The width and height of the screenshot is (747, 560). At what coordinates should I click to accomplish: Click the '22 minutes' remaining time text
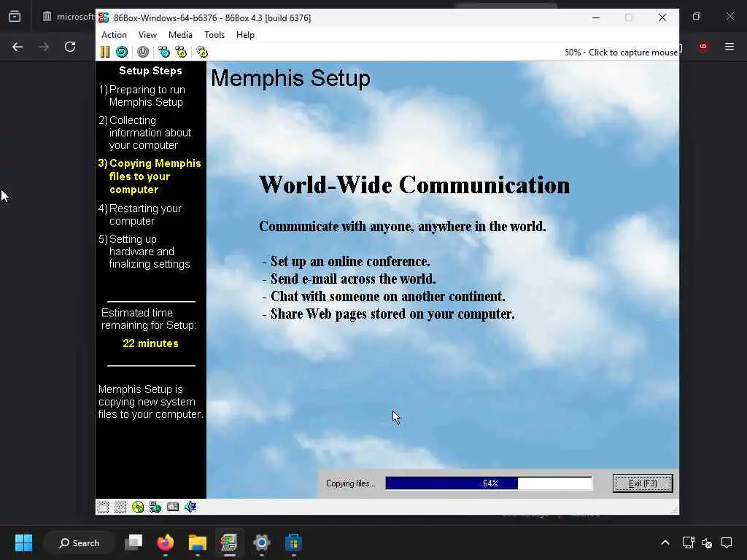pos(150,343)
